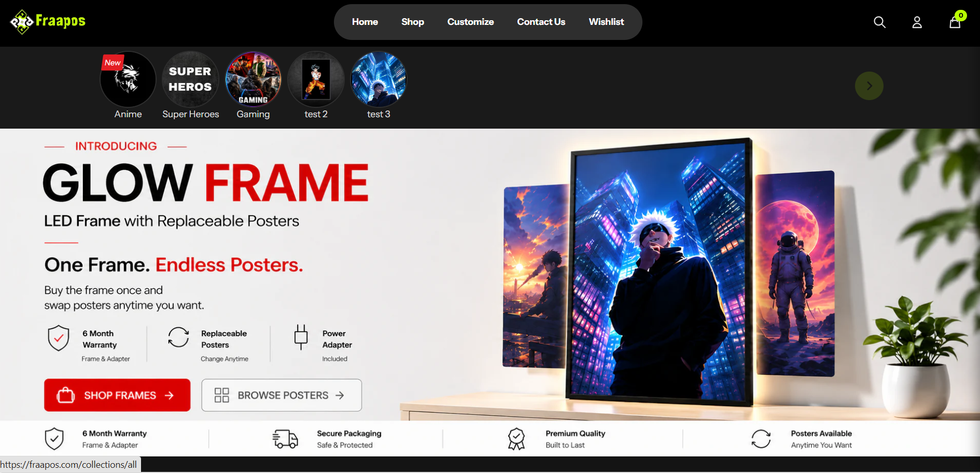Click the Anime category label

(x=128, y=114)
